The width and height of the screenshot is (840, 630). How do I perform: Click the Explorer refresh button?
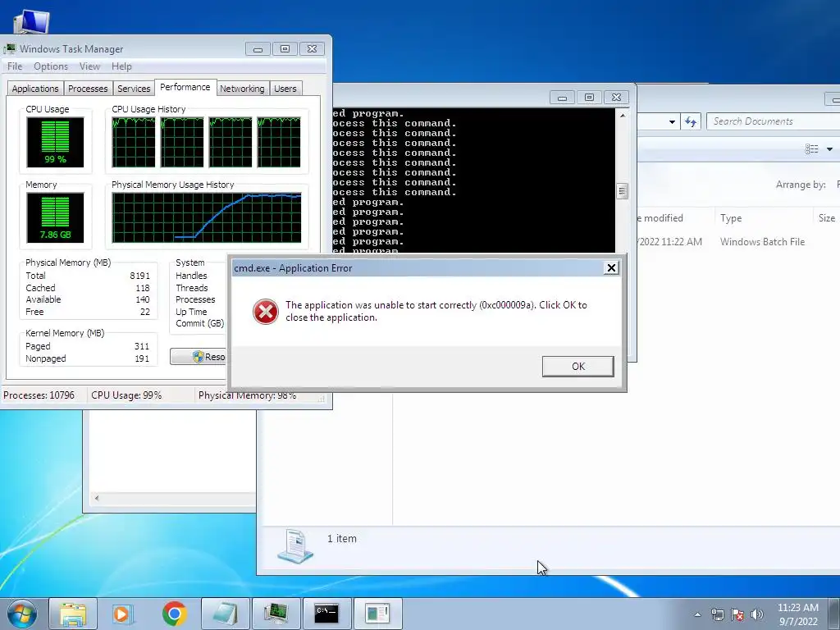691,121
